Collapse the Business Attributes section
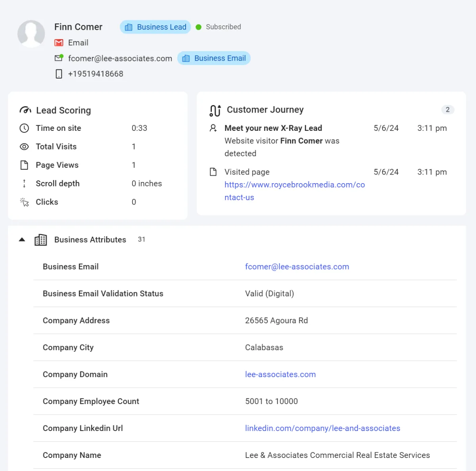476x471 pixels. coord(22,239)
